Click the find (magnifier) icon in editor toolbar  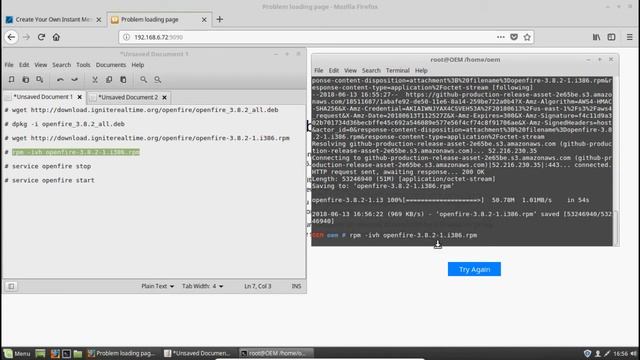144,80
